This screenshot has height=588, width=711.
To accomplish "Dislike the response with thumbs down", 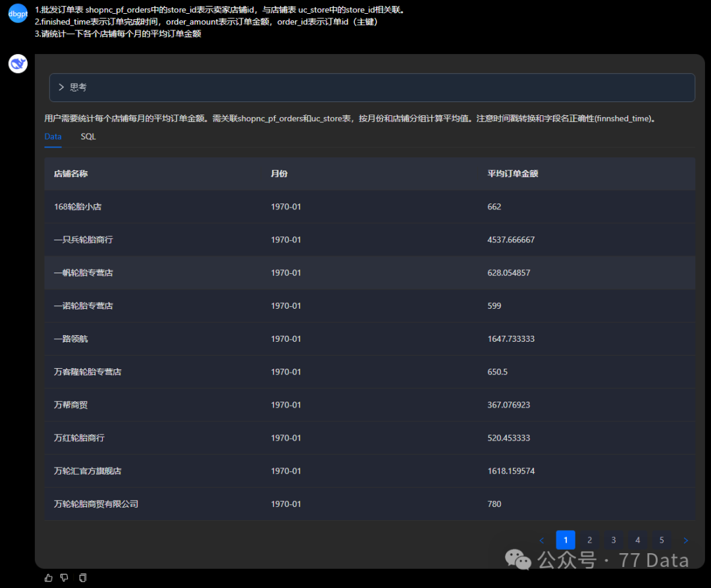I will [x=64, y=577].
